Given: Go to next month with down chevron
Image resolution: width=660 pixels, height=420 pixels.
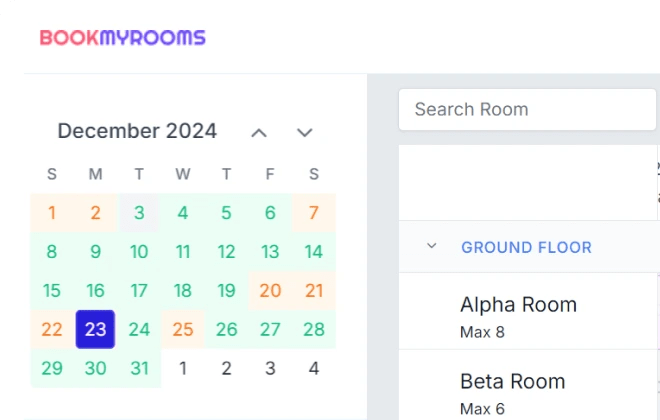Looking at the screenshot, I should point(304,133).
